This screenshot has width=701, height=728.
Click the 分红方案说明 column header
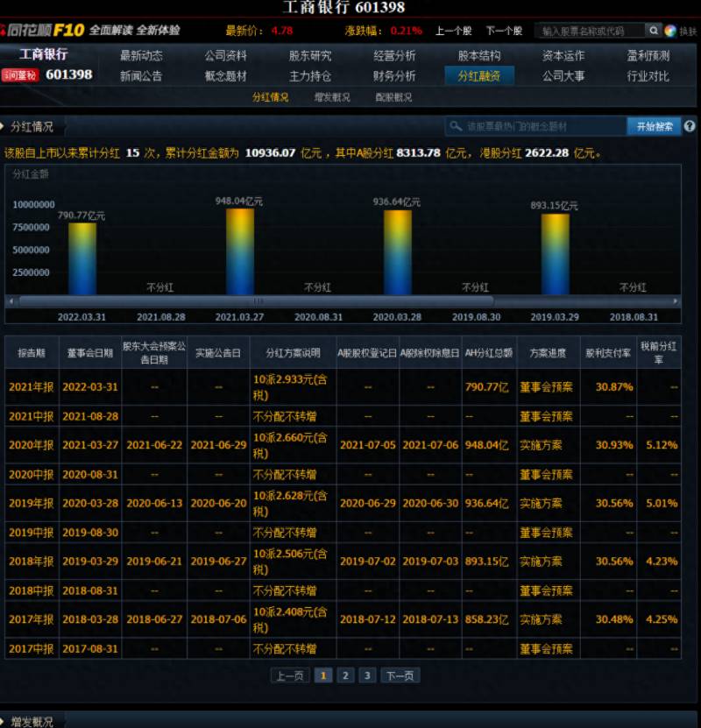(293, 353)
